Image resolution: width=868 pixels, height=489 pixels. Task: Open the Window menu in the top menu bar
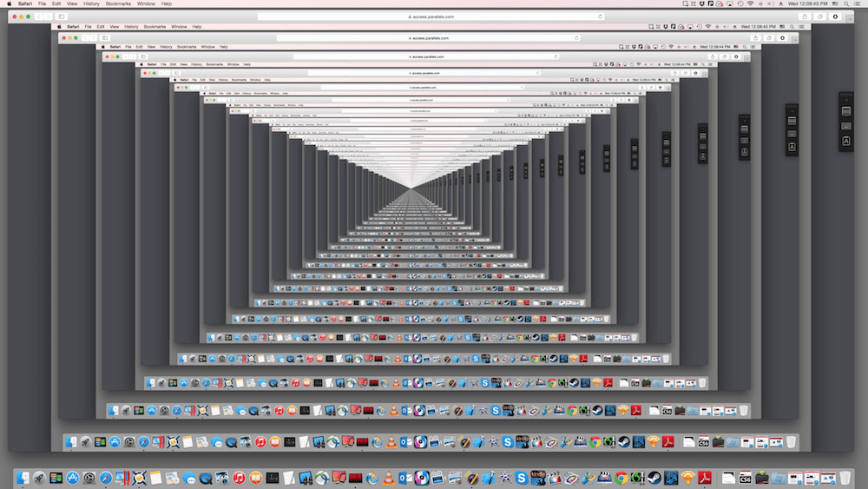(x=146, y=3)
